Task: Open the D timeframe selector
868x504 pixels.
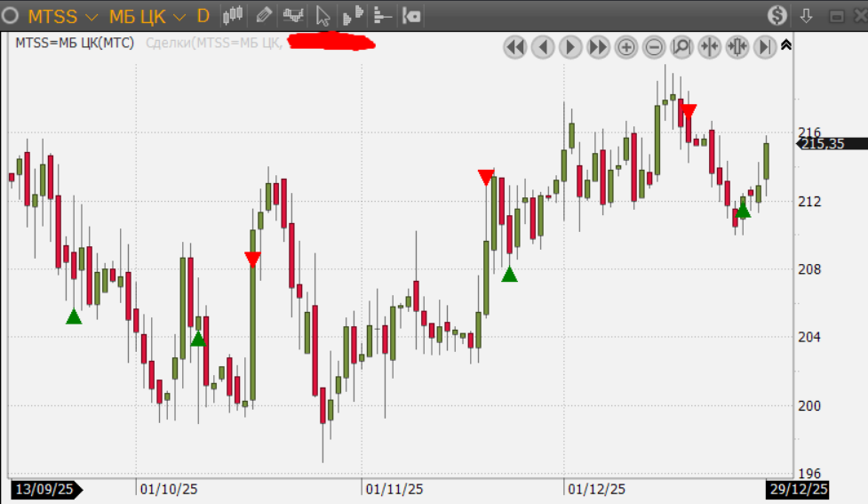Action: point(203,16)
